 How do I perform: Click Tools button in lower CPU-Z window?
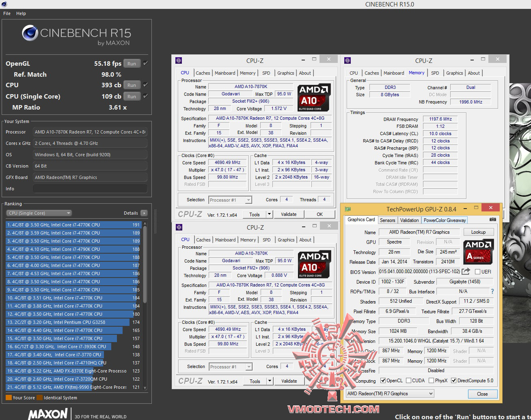point(255,381)
